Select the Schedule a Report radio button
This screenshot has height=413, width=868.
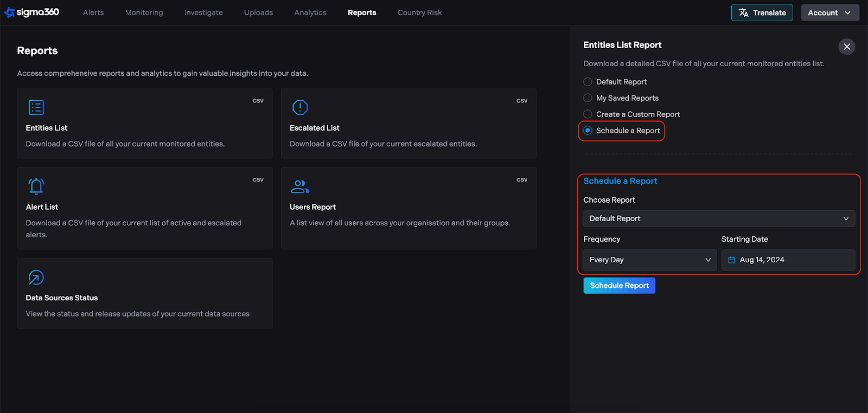pyautogui.click(x=588, y=131)
